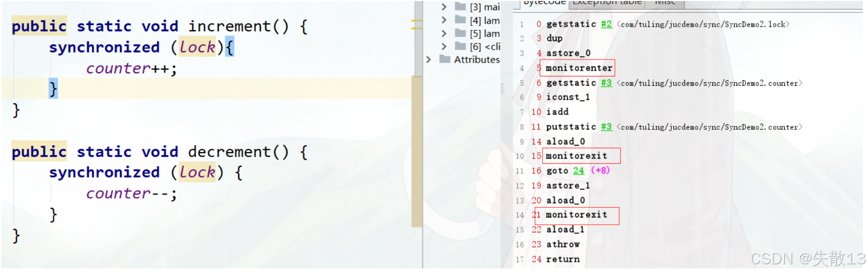Expand the Attributes tree node

point(429,60)
